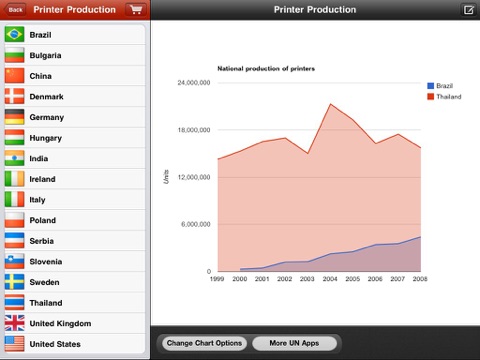Go back with the Back button
Screen dimensions: 480x360
[15, 10]
